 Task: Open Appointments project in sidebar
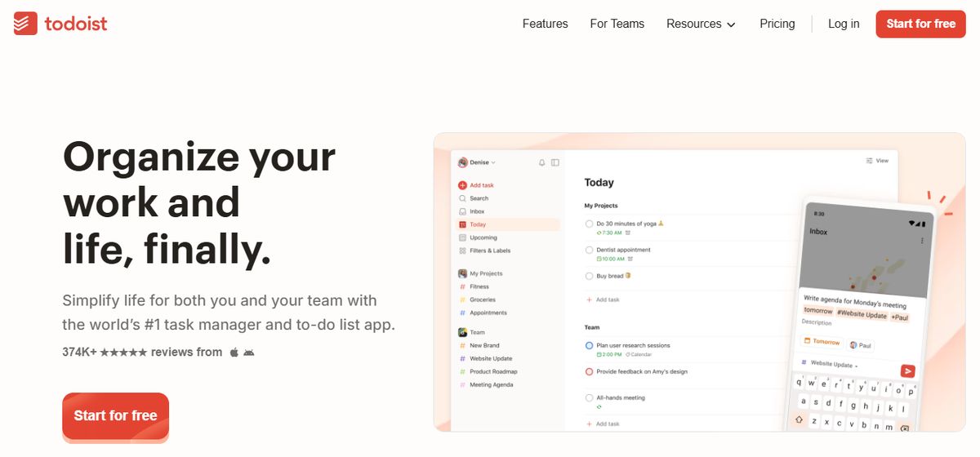click(x=488, y=313)
